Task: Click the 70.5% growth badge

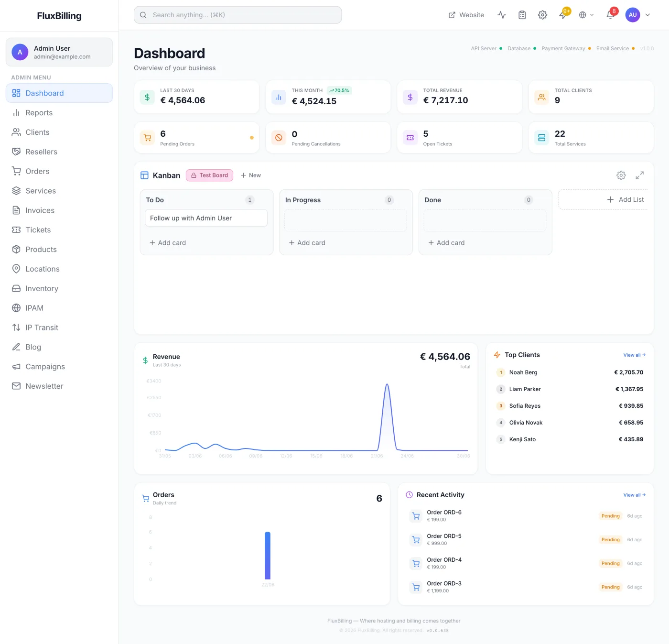Action: click(x=339, y=90)
